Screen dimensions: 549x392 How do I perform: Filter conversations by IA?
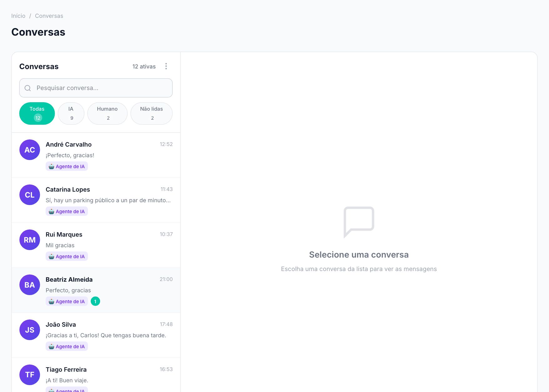(x=71, y=113)
